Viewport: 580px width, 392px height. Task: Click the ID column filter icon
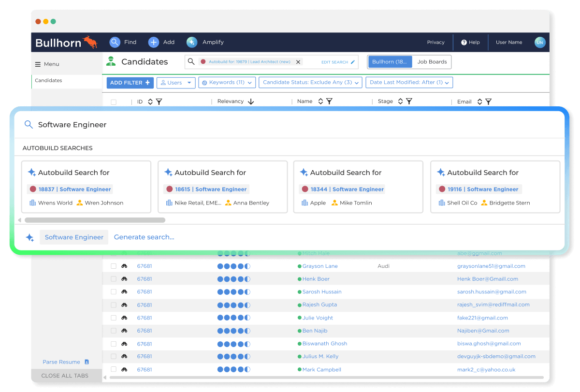coord(159,102)
